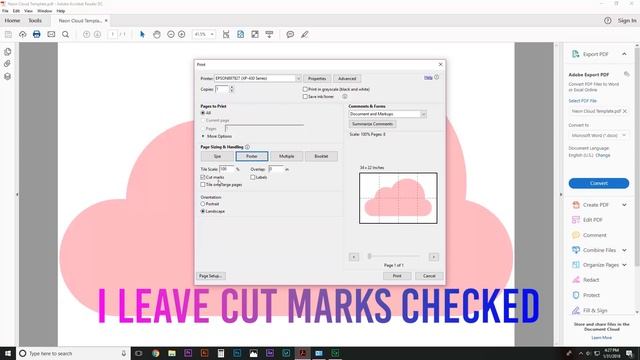The width and height of the screenshot is (640, 360).
Task: Select the Landscape orientation radio button
Action: [203, 211]
